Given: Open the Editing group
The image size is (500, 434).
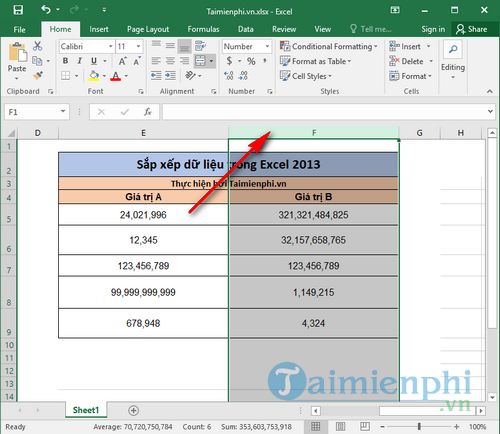Looking at the screenshot, I should click(453, 60).
